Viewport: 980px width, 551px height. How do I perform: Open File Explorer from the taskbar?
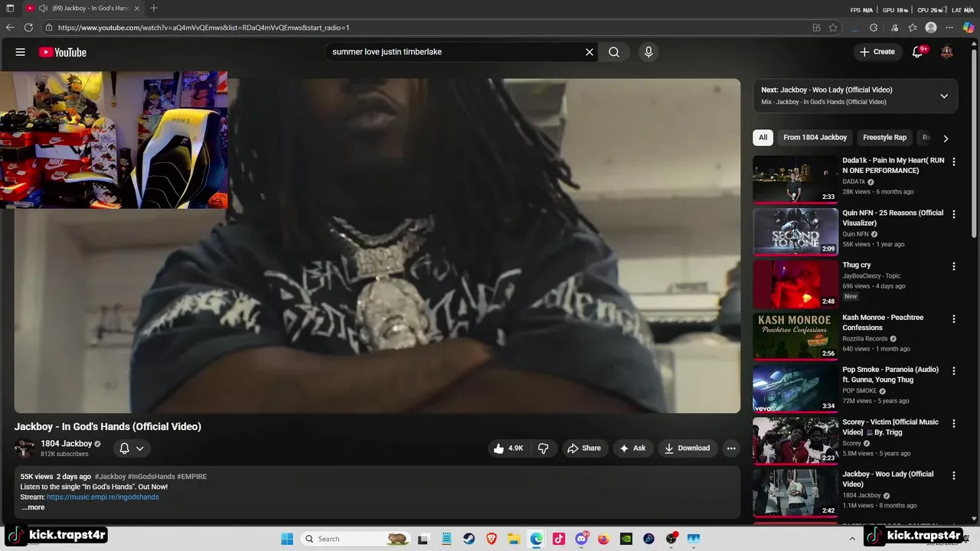pos(514,539)
